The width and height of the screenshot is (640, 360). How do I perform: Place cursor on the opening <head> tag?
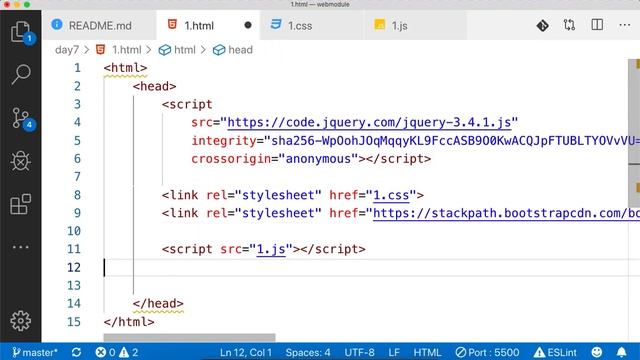pyautogui.click(x=154, y=86)
